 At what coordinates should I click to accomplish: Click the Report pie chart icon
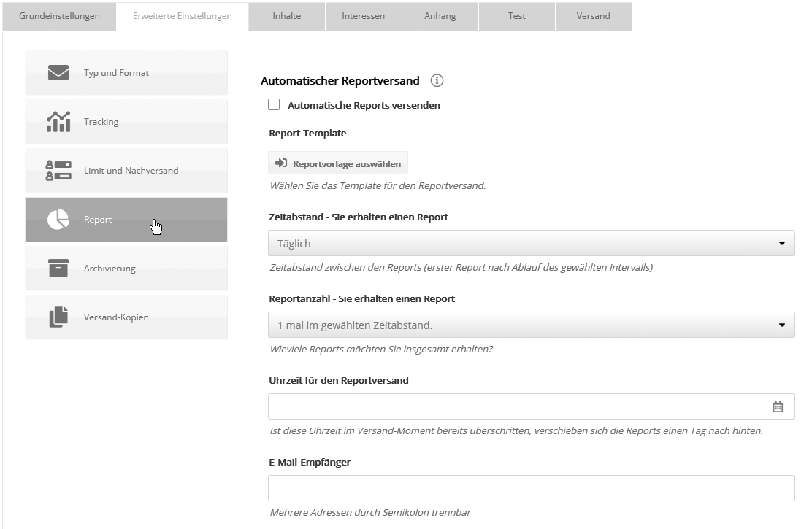[58, 220]
